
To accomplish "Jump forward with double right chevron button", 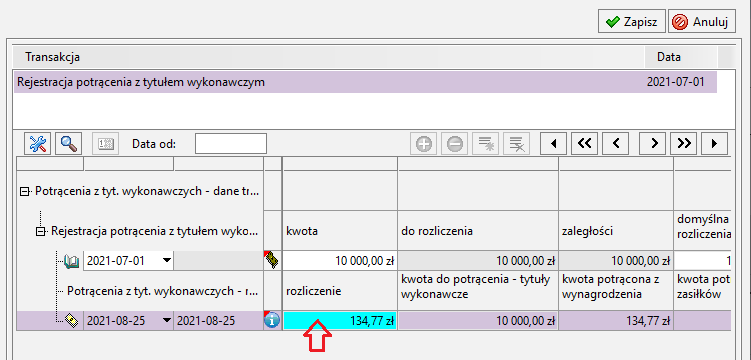I will tap(683, 143).
